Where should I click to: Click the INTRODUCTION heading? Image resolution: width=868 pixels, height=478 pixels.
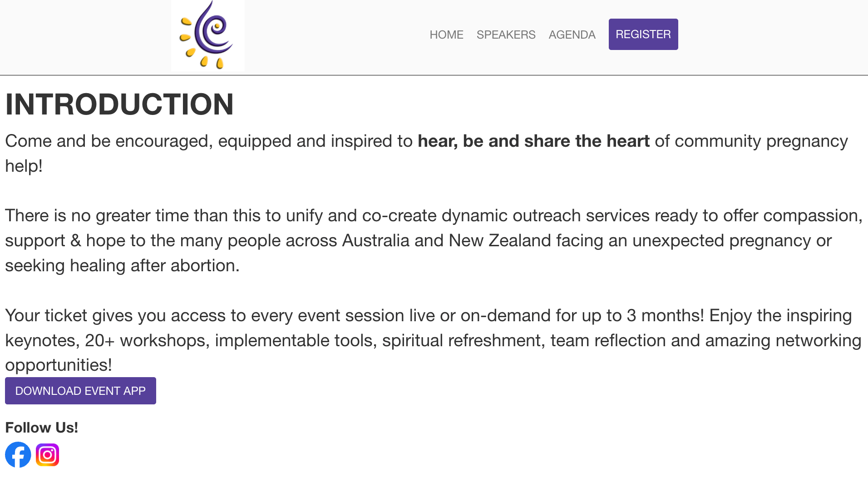[x=119, y=104]
